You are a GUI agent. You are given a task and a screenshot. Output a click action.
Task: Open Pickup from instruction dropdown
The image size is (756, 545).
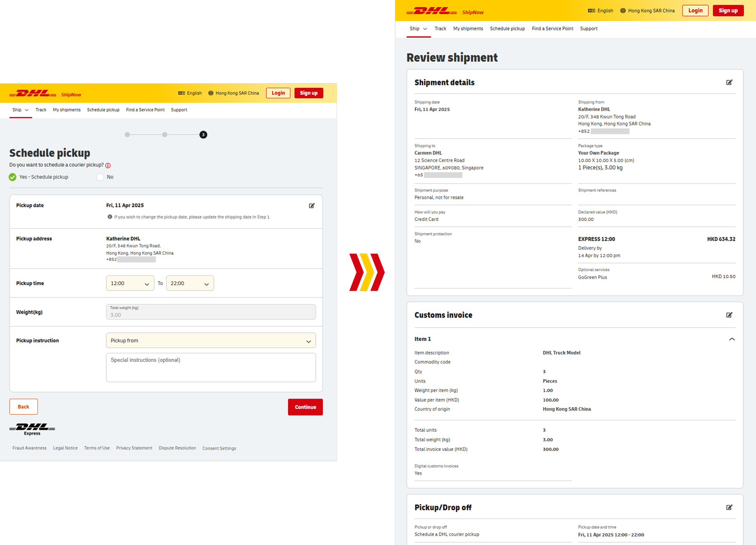tap(211, 341)
